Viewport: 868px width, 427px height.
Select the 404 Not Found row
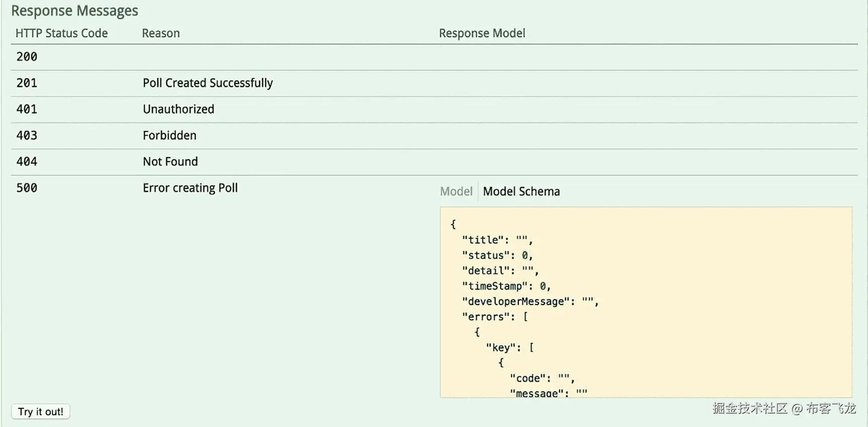point(170,161)
